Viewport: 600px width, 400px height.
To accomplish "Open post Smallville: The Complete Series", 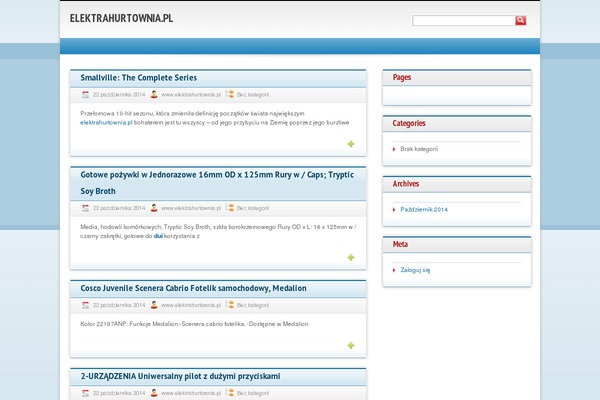I will pyautogui.click(x=139, y=78).
